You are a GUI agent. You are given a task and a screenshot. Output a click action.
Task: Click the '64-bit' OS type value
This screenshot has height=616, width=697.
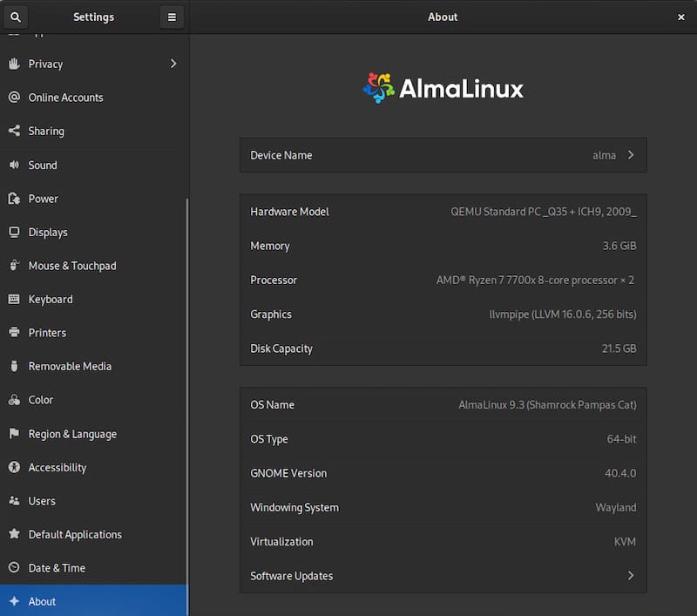621,439
